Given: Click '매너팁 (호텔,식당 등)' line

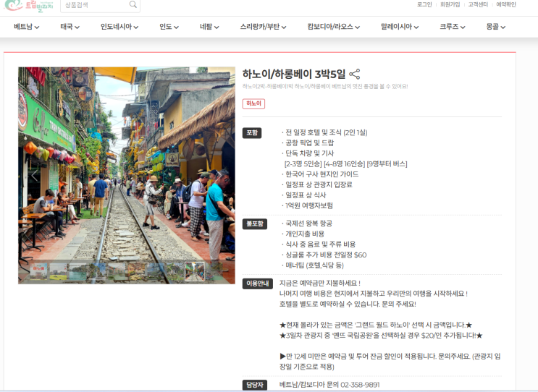Looking at the screenshot, I should click(313, 265).
